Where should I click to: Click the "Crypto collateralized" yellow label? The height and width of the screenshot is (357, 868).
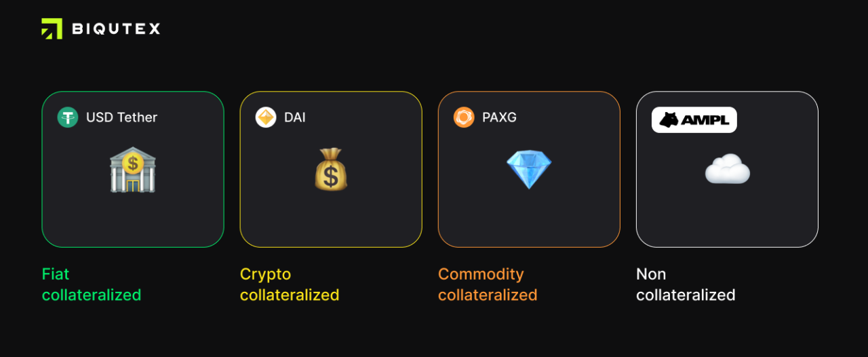[290, 284]
